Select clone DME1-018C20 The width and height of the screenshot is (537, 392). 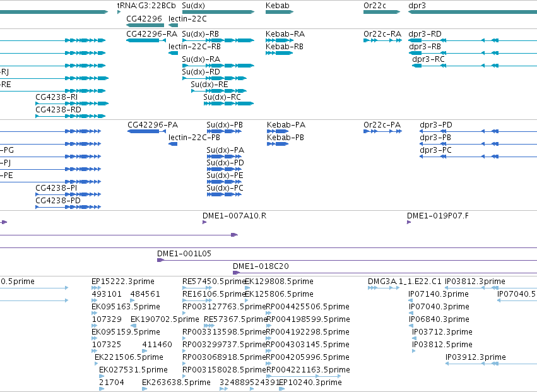point(261,266)
